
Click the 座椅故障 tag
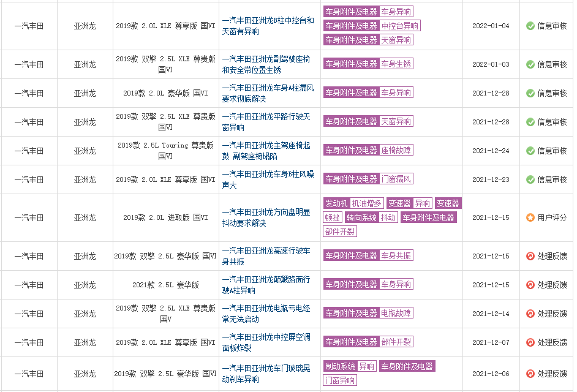[x=396, y=150]
